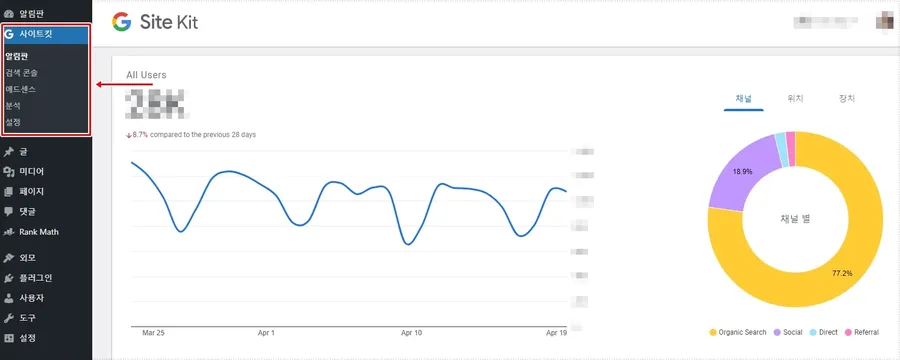Image resolution: width=900 pixels, height=360 pixels.
Task: Open the 알림판 top-level menu
Action: [46, 13]
